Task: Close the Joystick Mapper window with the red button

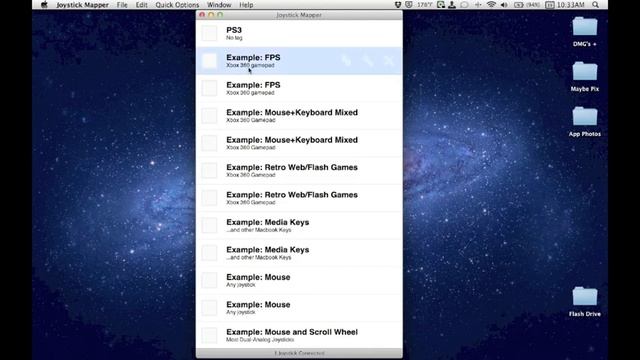Action: [202, 15]
